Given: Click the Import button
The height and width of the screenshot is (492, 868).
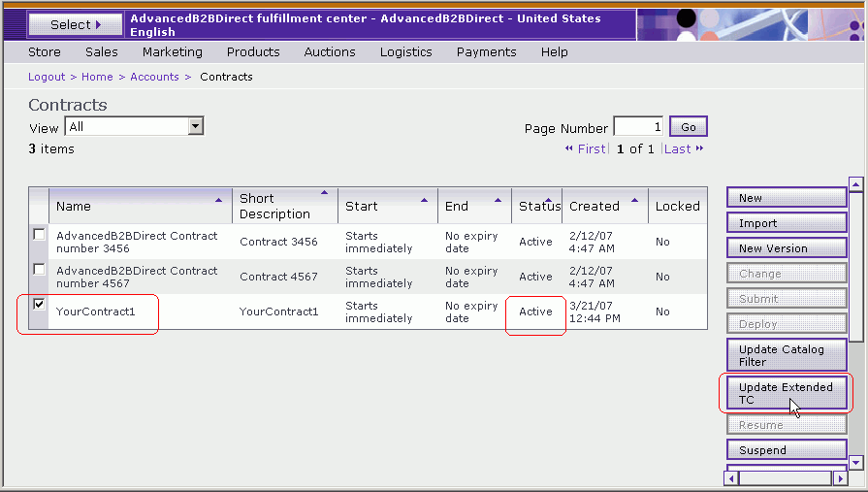Looking at the screenshot, I should click(787, 223).
